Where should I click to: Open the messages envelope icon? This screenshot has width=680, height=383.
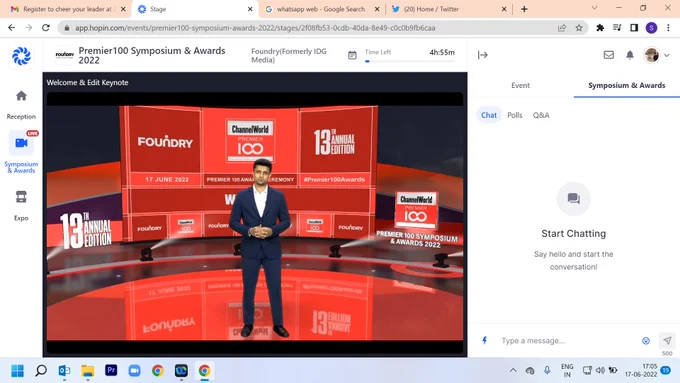tap(608, 55)
